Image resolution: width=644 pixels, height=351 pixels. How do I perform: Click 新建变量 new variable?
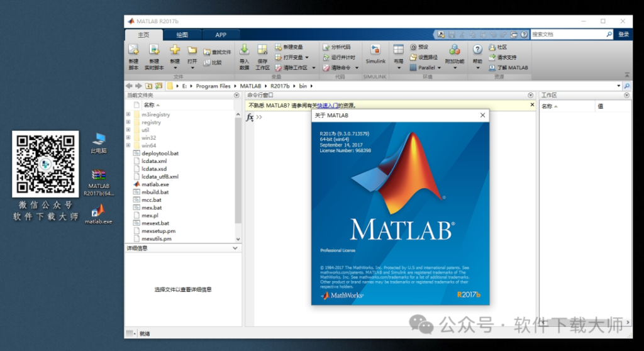(289, 47)
